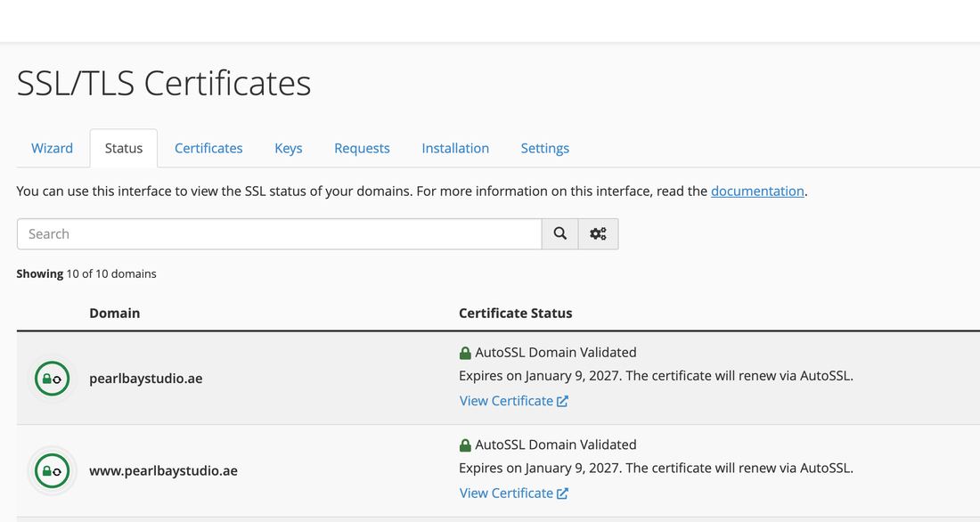
Task: Click the green padlock beside www.pearlbaystudio.ae's AutoSSL status
Action: click(x=465, y=445)
